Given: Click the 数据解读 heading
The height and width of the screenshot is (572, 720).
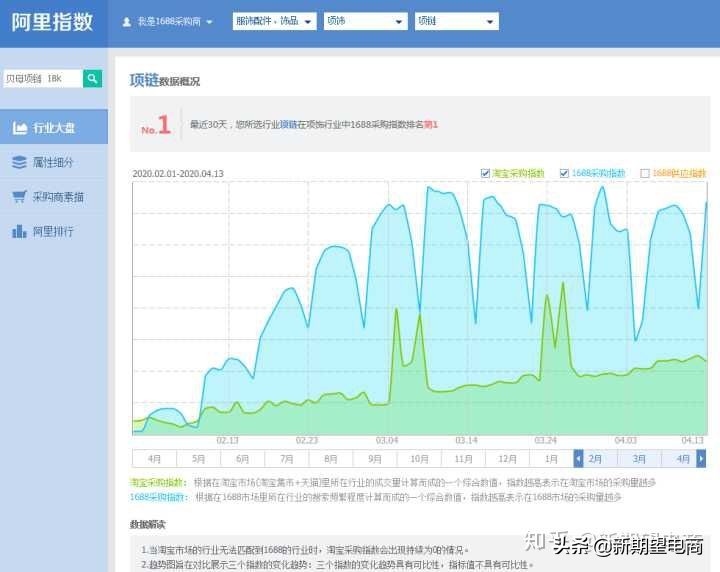Looking at the screenshot, I should pos(147,524).
